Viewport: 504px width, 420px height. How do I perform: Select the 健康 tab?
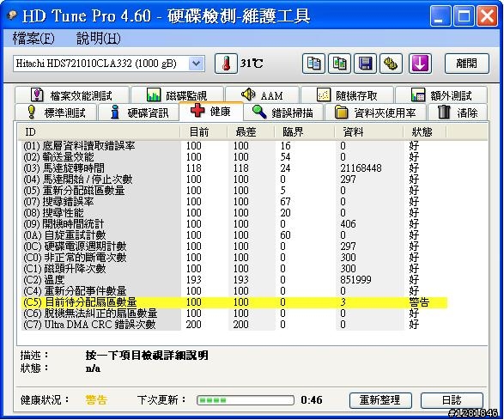point(211,112)
